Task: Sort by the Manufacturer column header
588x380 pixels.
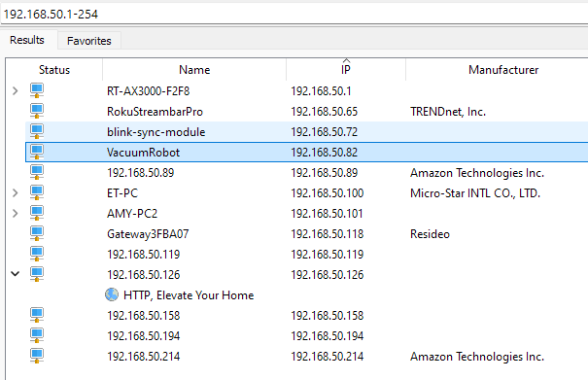Action: (x=503, y=69)
